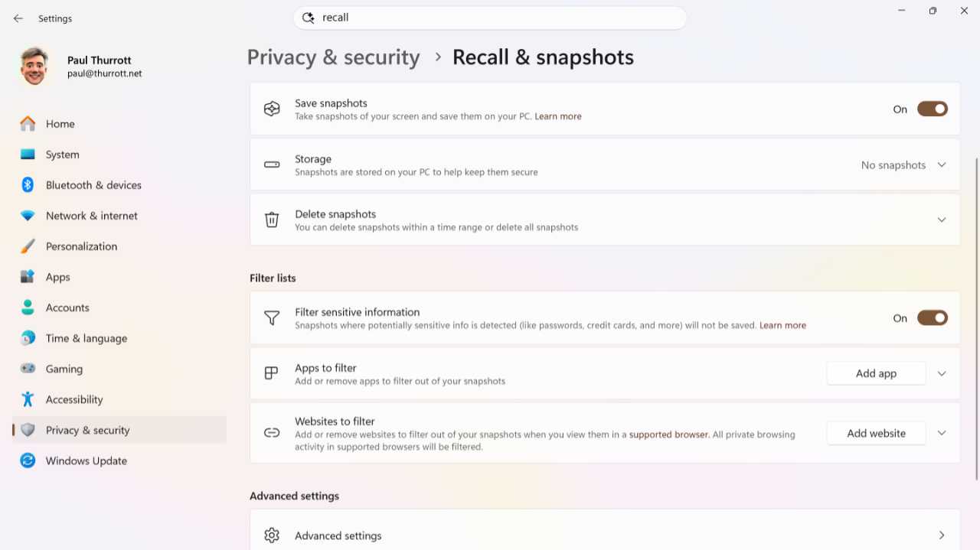This screenshot has height=550, width=980.
Task: Click the Gaming controller icon
Action: (x=28, y=369)
